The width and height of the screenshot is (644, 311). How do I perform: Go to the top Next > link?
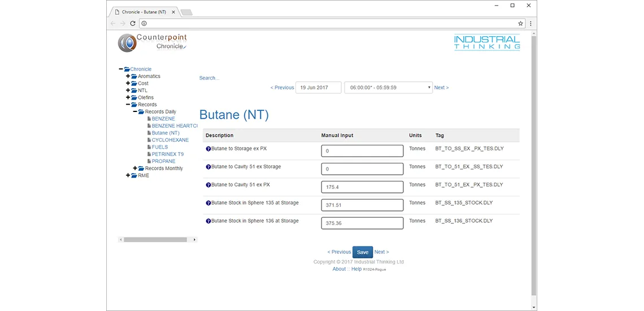pyautogui.click(x=441, y=88)
